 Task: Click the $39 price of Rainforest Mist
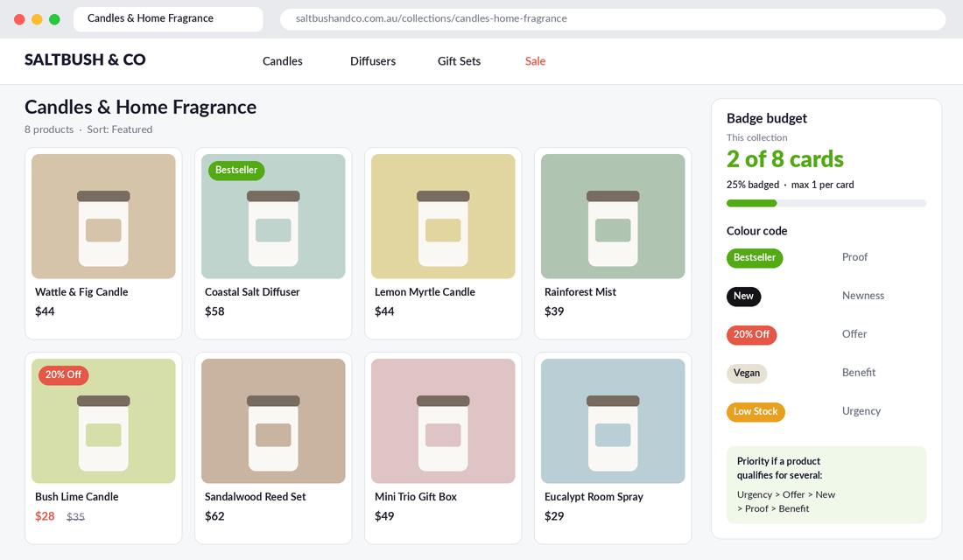click(554, 311)
